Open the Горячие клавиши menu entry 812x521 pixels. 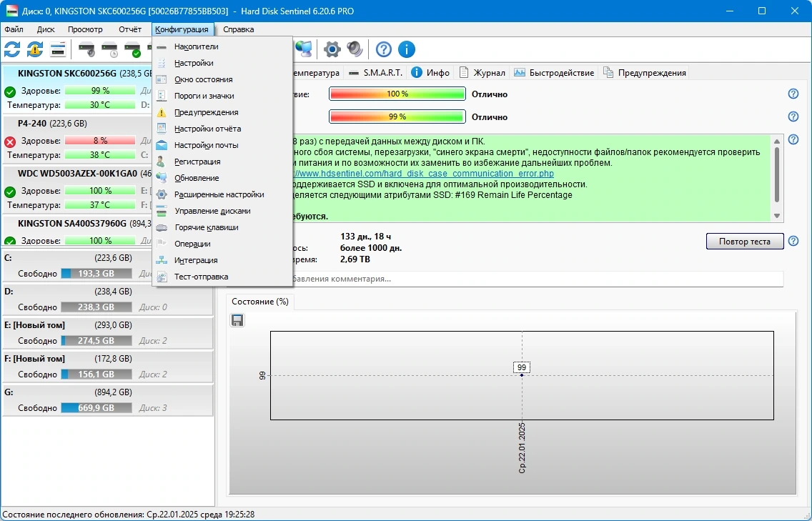(222, 227)
